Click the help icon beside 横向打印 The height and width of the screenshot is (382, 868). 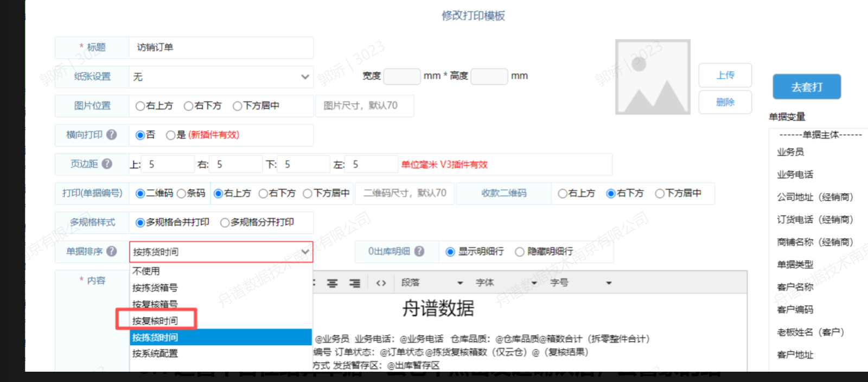(x=112, y=135)
